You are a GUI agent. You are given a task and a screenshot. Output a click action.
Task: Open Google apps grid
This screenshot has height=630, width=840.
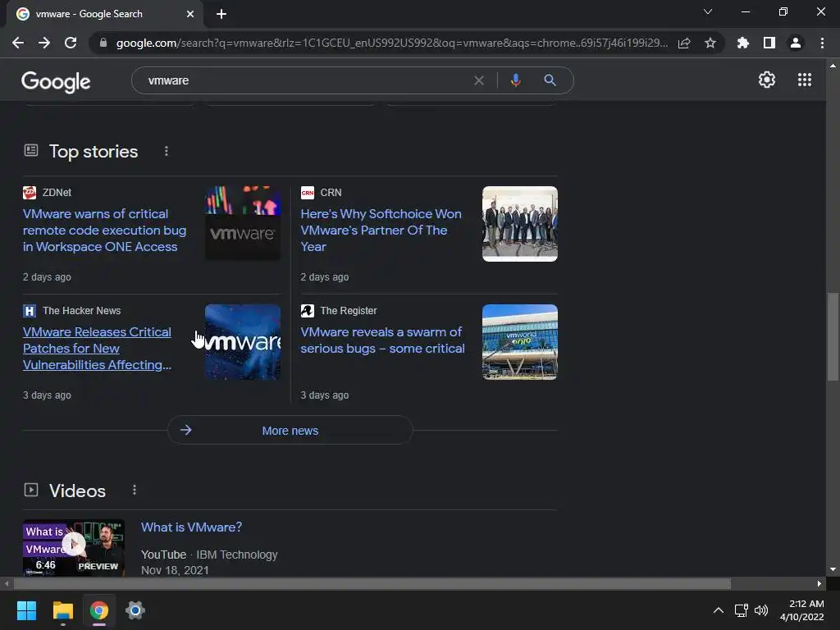(805, 80)
